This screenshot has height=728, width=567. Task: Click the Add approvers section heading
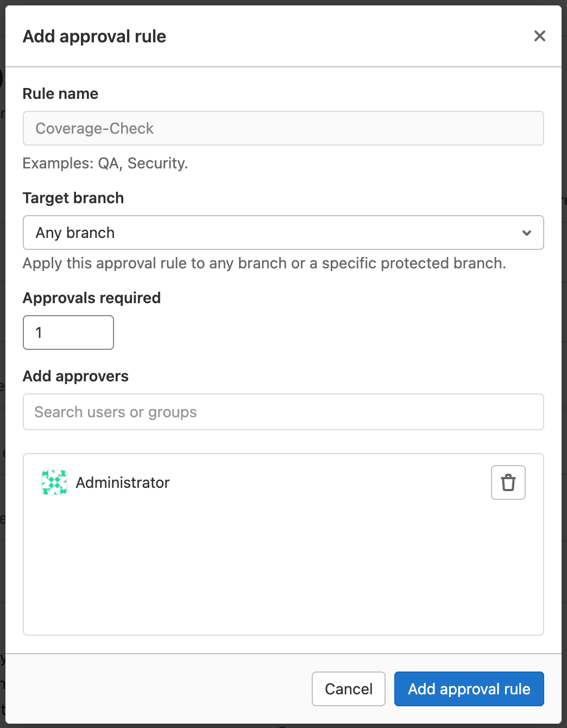pyautogui.click(x=75, y=376)
